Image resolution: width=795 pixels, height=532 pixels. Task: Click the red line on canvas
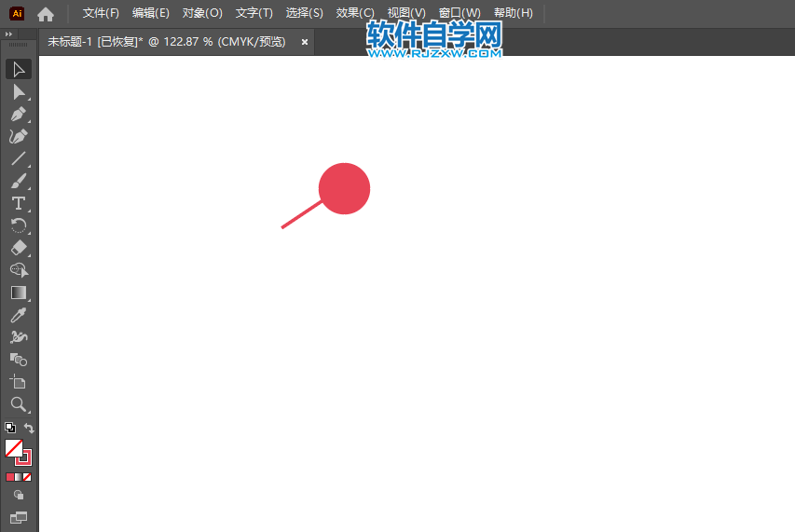pyautogui.click(x=300, y=215)
